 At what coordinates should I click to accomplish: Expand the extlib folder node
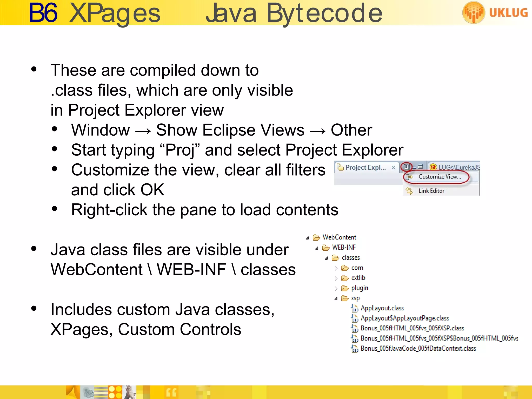click(336, 278)
